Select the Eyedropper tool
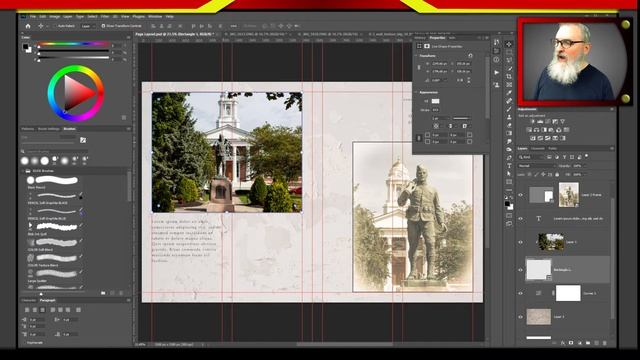 [x=509, y=93]
